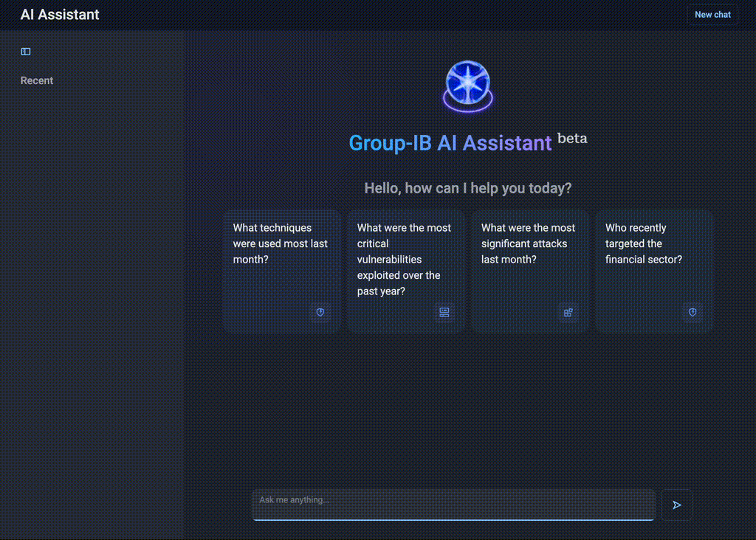Select the AI Assistant title in top bar
The height and width of the screenshot is (540, 756).
coord(60,14)
